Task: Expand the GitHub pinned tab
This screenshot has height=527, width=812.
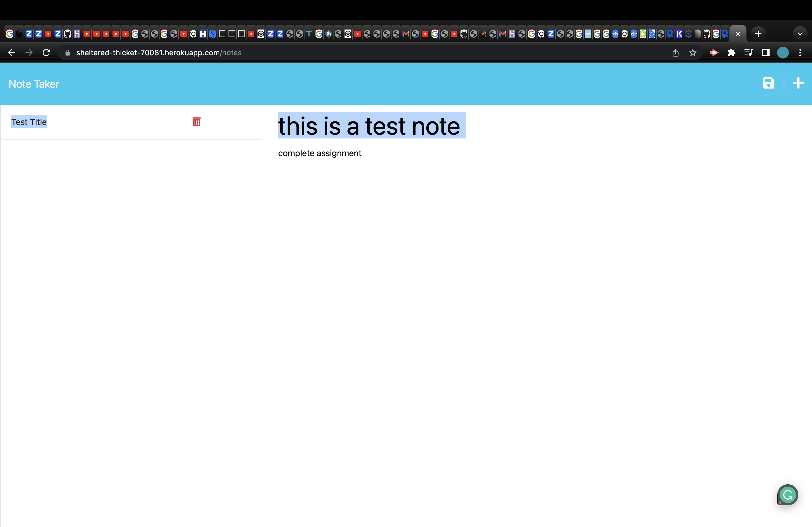Action: 67,33
